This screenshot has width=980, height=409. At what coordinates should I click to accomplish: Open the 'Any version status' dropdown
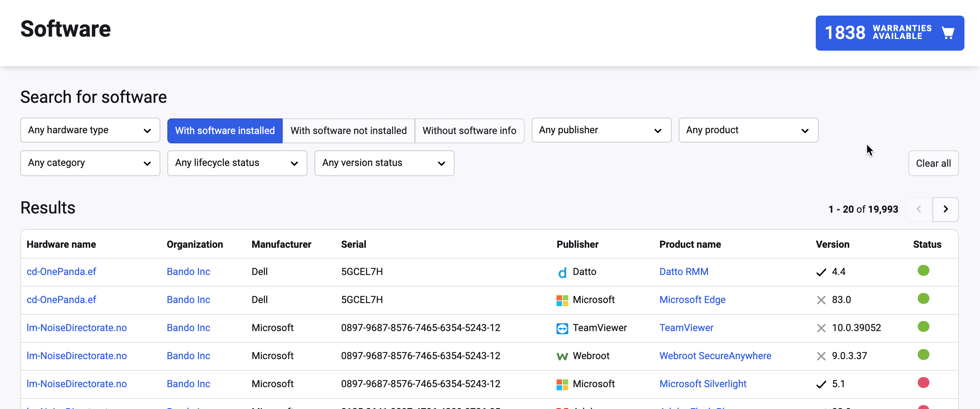point(384,163)
